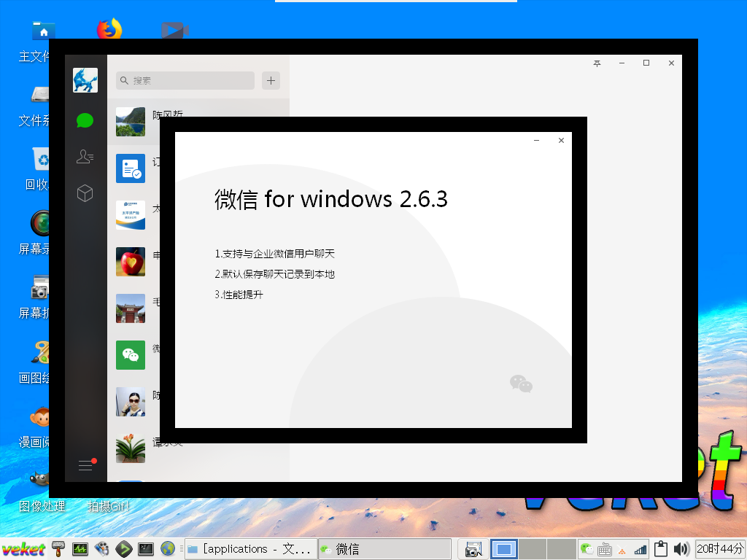Image resolution: width=747 pixels, height=560 pixels.
Task: Open the Favorites cube icon in sidebar
Action: [85, 193]
